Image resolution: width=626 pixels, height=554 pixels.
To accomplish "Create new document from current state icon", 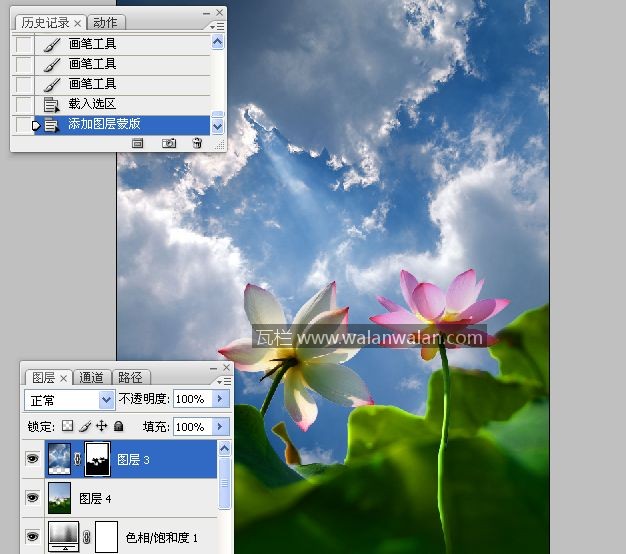I will 138,143.
